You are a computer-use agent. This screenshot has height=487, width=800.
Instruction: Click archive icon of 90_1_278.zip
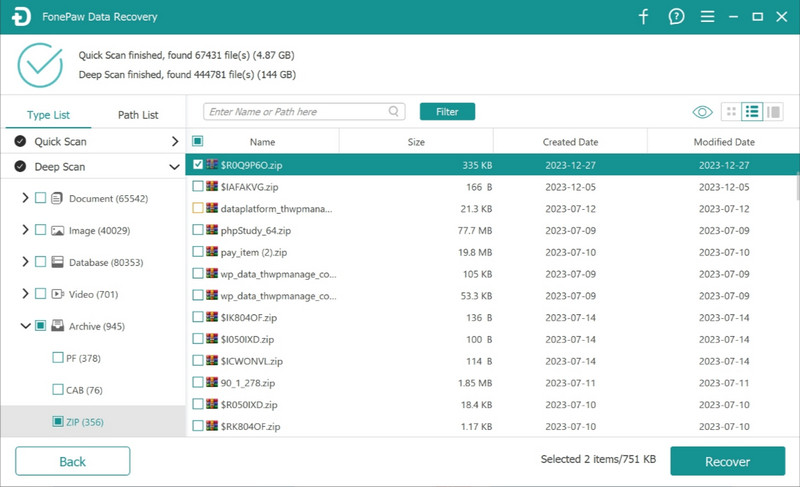coord(212,382)
